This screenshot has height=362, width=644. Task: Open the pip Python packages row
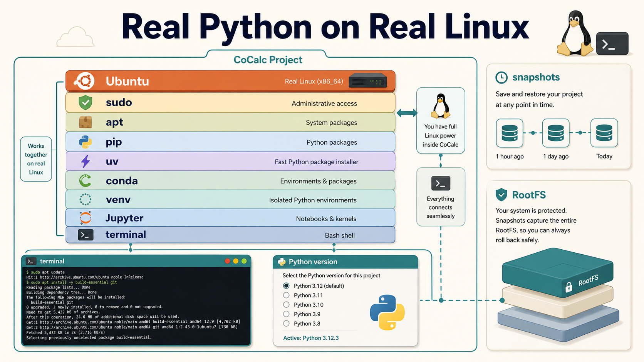230,142
